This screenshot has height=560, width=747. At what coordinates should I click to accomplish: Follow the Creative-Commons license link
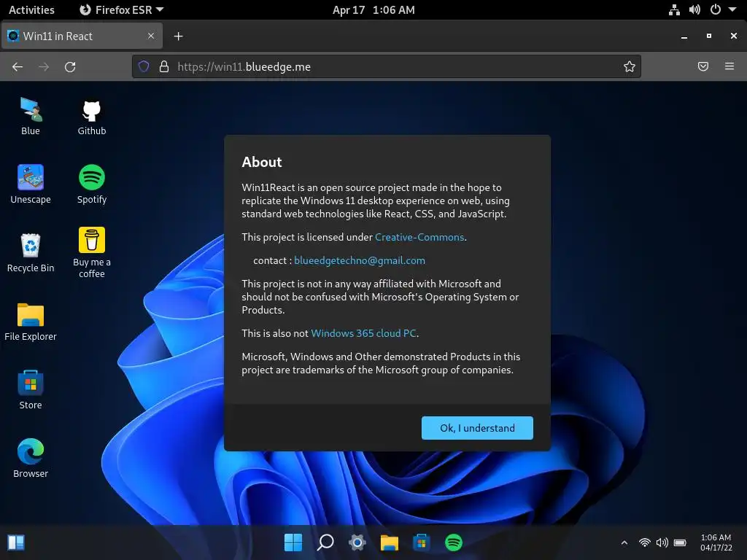[419, 237]
